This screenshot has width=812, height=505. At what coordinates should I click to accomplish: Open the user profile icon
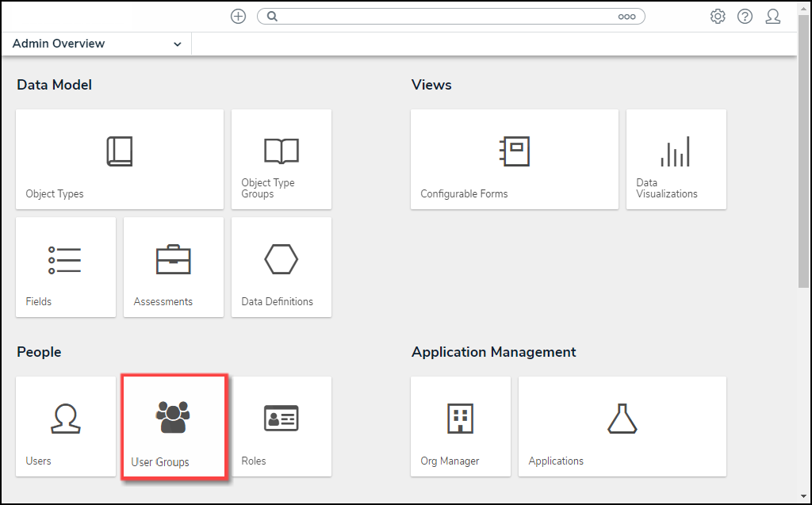(x=772, y=17)
